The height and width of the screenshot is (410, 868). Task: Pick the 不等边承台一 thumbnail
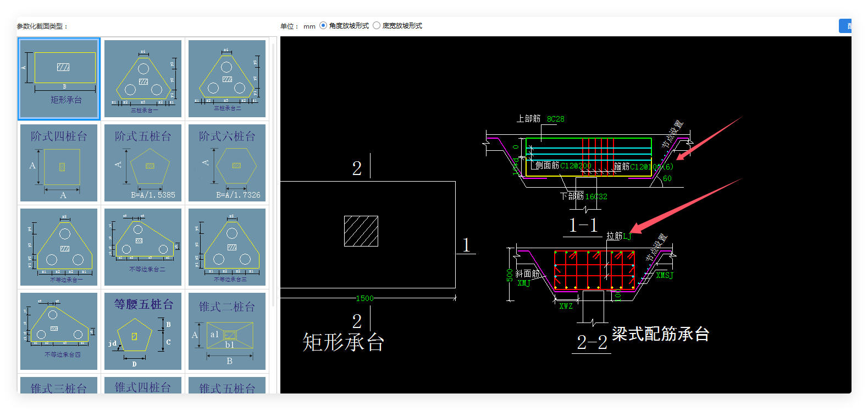(x=59, y=247)
